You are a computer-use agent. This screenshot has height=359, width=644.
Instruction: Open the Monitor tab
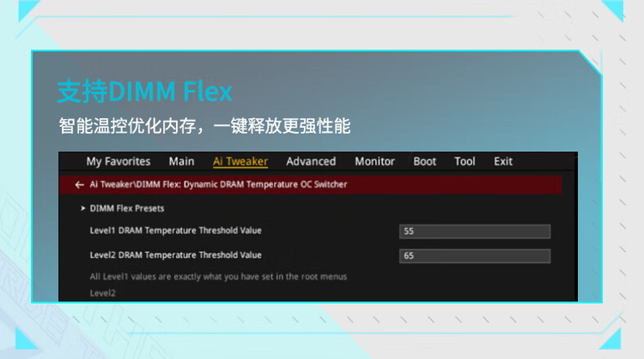(374, 161)
